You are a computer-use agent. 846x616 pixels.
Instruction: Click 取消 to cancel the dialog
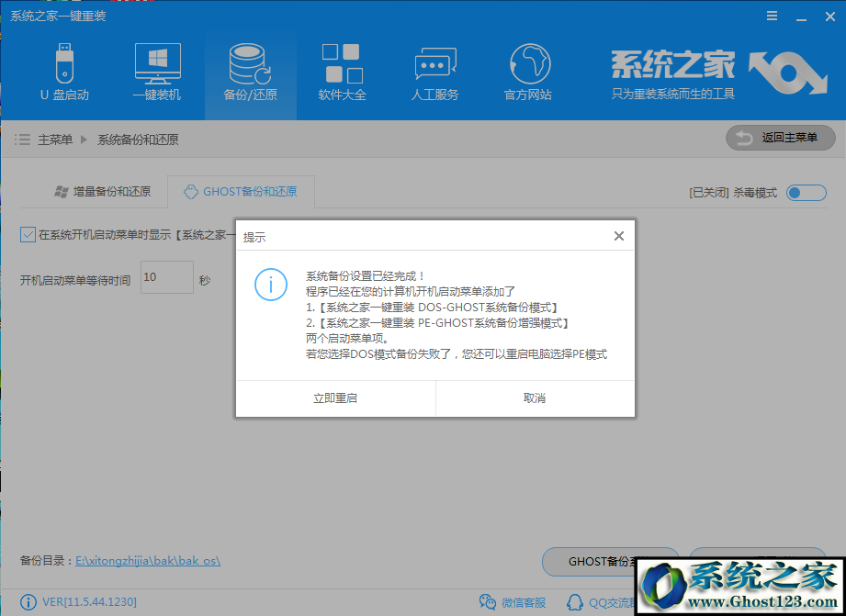tap(535, 398)
